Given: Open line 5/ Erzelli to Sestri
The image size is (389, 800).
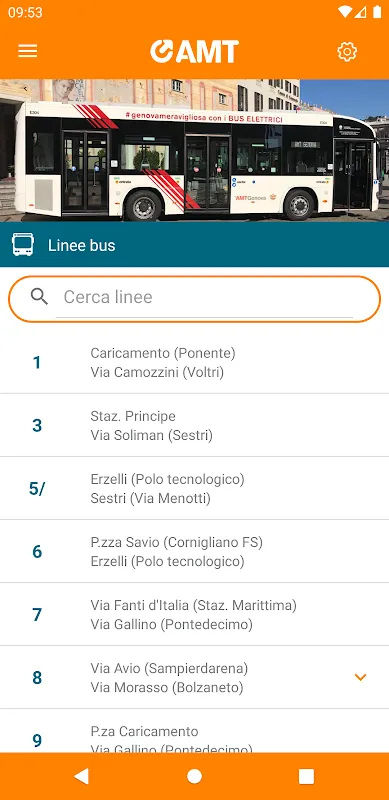Looking at the screenshot, I should (194, 488).
